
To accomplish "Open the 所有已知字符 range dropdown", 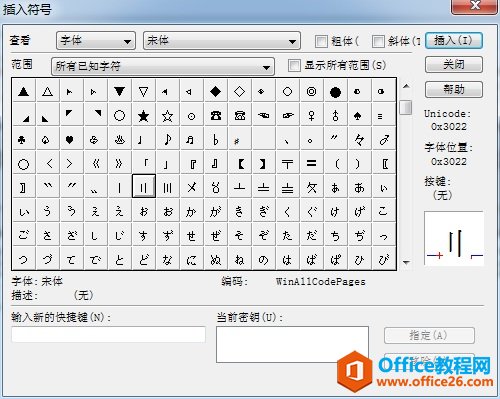I will (163, 66).
